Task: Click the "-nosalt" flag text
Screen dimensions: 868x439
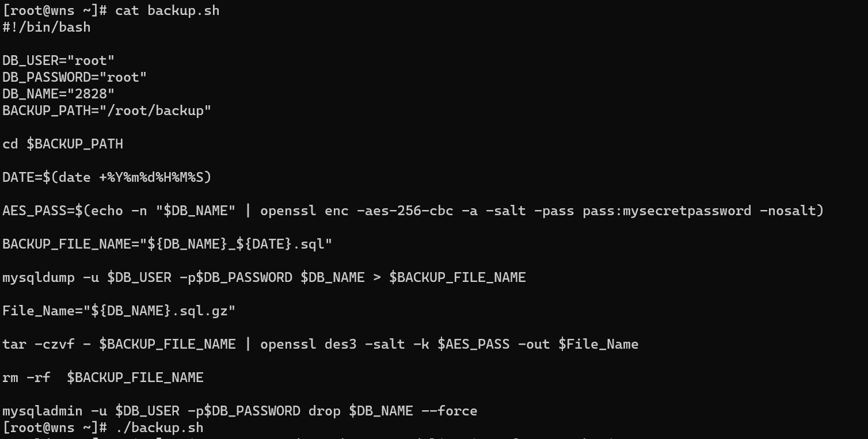Action: click(788, 211)
